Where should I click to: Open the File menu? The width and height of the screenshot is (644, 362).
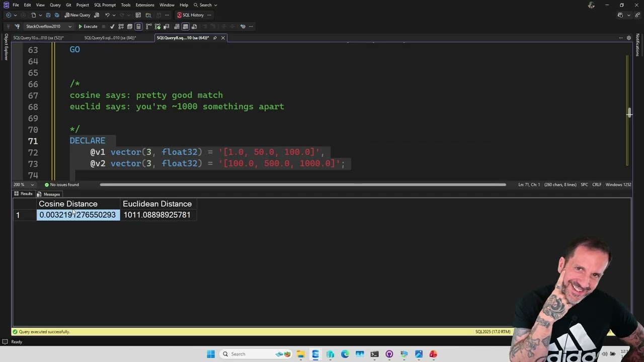pos(16,5)
